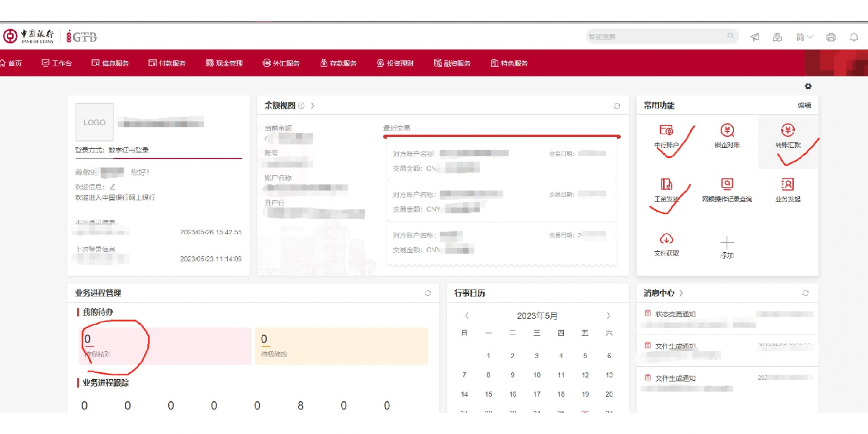Expand 余额视图 with the chevron arrow

pyautogui.click(x=312, y=106)
